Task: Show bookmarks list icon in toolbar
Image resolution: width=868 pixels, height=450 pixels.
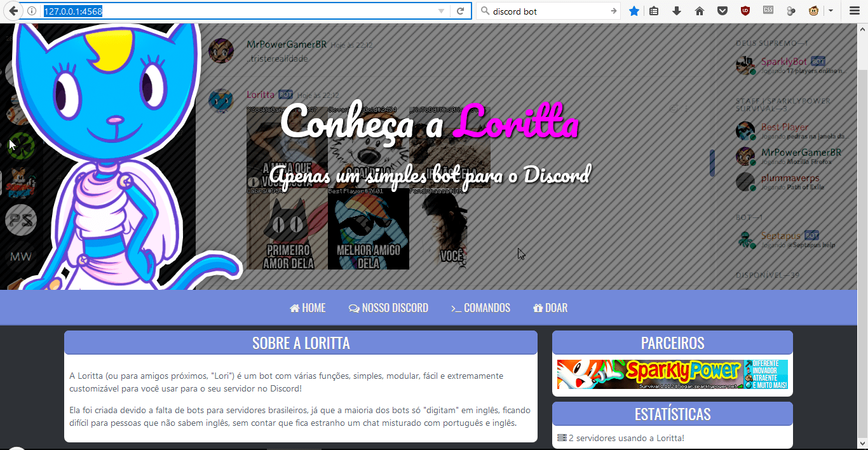Action: (654, 11)
